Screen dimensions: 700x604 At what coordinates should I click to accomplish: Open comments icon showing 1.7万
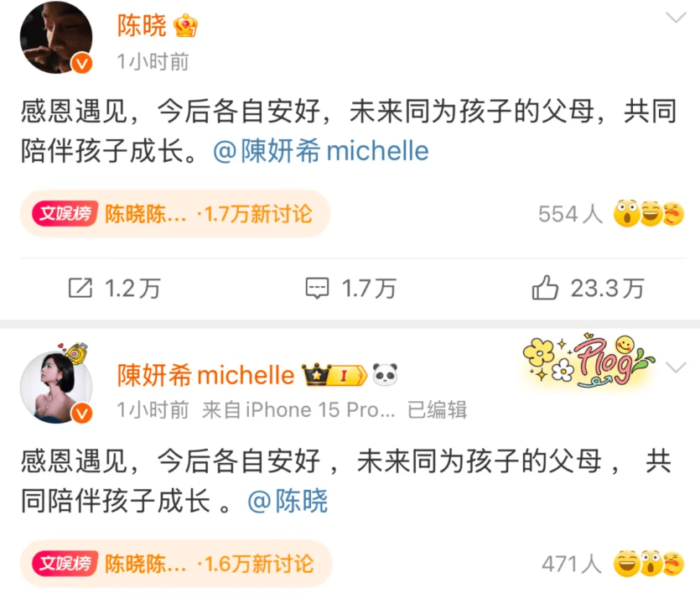click(317, 288)
